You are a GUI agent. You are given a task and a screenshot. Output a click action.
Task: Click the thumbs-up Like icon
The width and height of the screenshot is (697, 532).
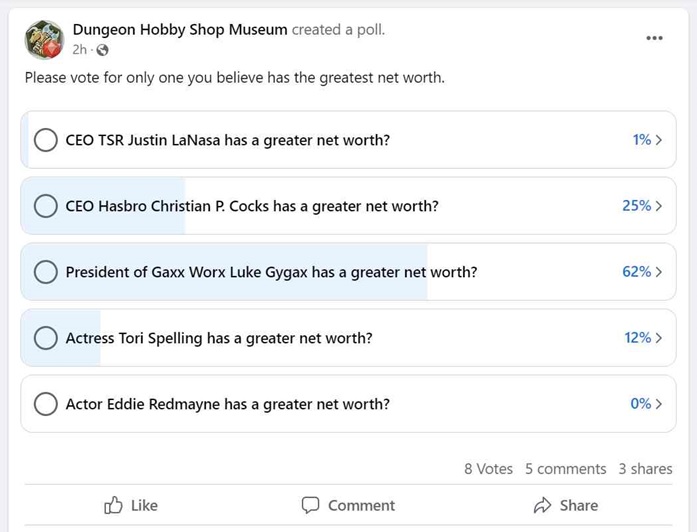tap(114, 505)
